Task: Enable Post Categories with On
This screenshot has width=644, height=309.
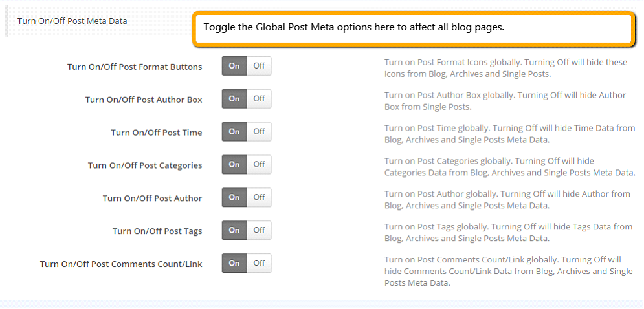Action: [x=234, y=165]
